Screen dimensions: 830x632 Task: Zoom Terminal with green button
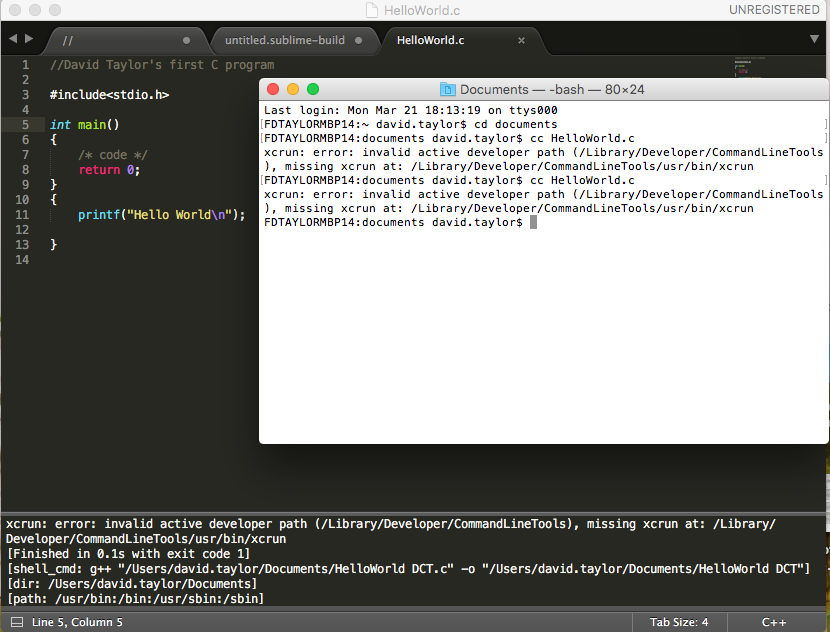pos(313,89)
